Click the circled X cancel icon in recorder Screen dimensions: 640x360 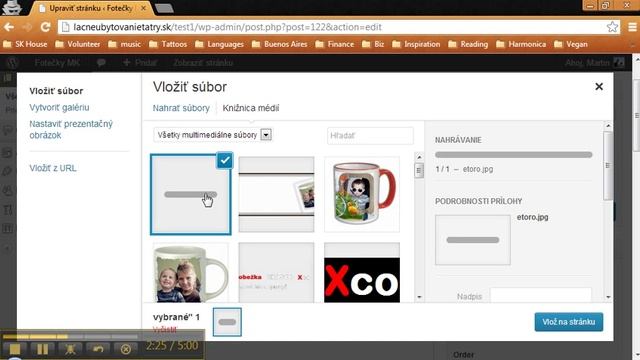click(x=126, y=349)
